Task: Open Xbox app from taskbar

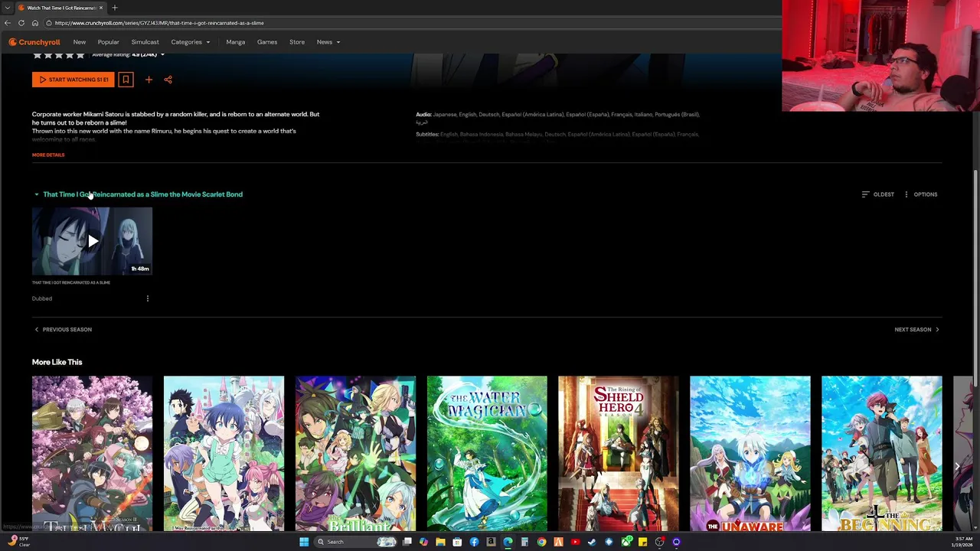Action: point(626,542)
